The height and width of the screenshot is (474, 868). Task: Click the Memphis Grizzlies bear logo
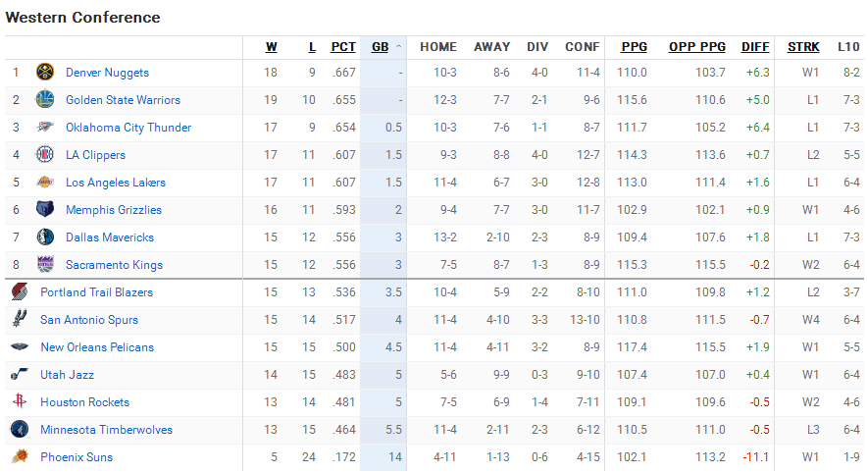click(45, 210)
